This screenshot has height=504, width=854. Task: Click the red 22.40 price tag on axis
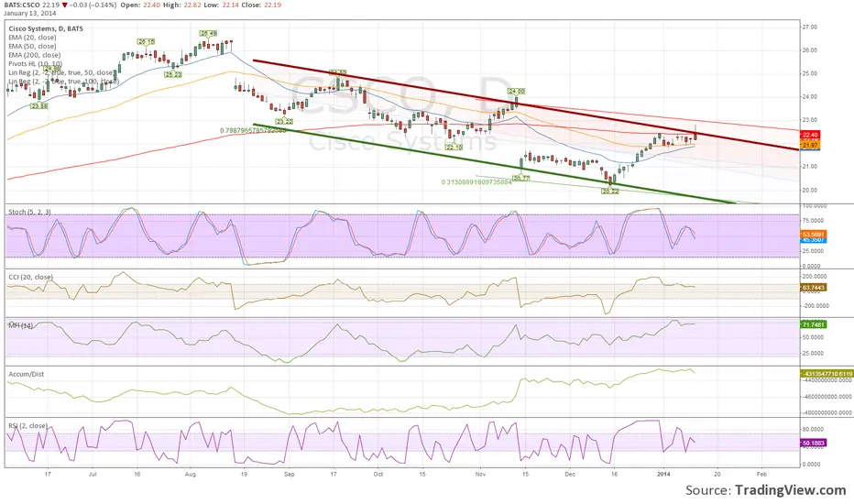click(x=810, y=135)
